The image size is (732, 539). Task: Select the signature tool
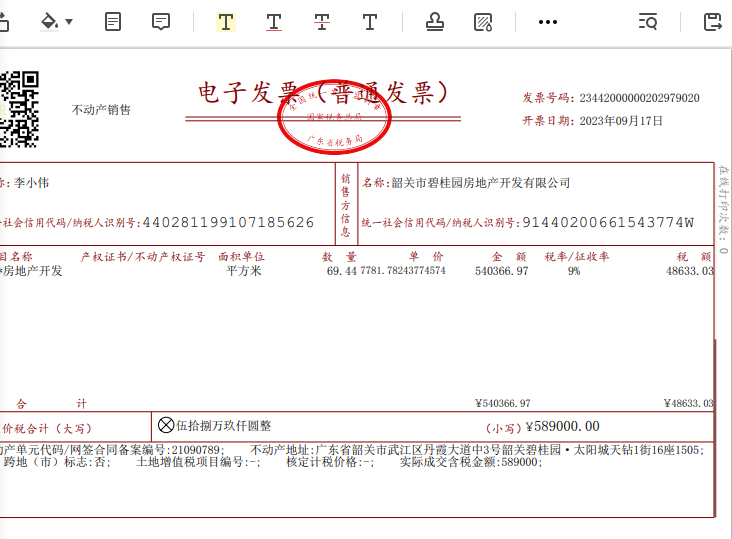click(x=483, y=21)
